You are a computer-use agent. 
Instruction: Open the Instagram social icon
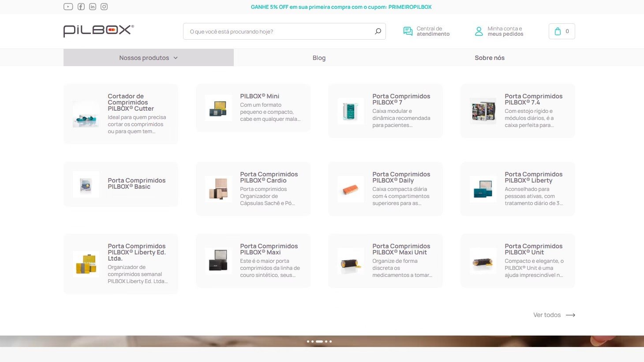(x=104, y=7)
